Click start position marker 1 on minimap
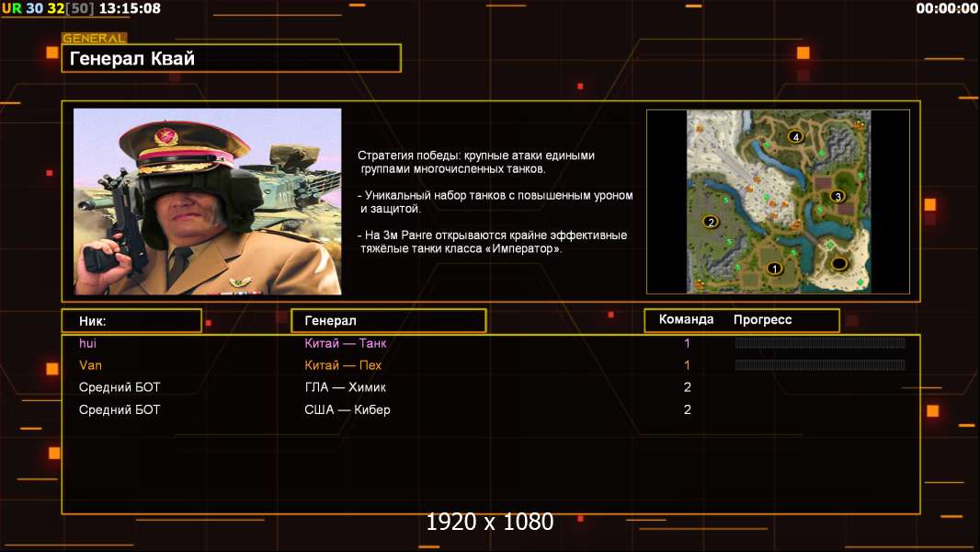Viewport: 980px width, 552px height. pyautogui.click(x=774, y=269)
